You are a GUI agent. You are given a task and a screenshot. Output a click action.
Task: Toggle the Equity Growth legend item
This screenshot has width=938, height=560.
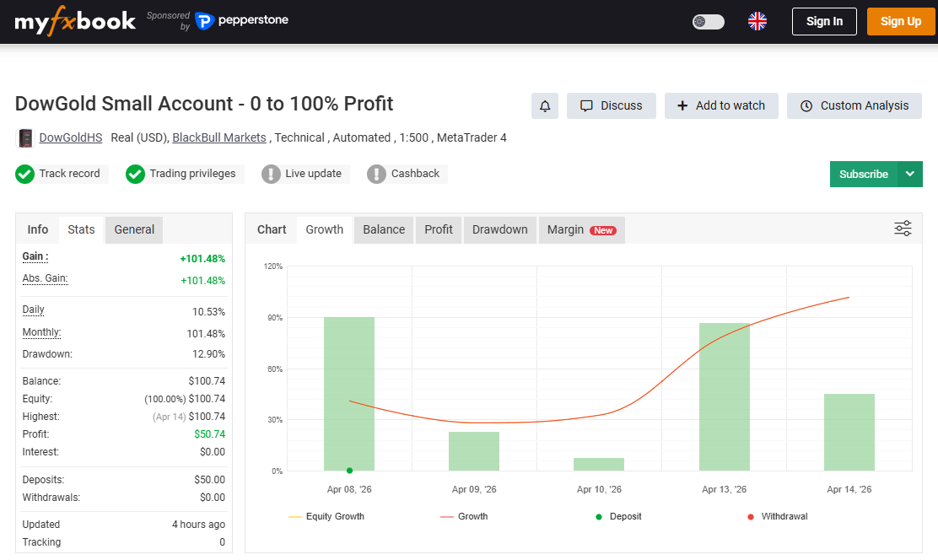(328, 516)
